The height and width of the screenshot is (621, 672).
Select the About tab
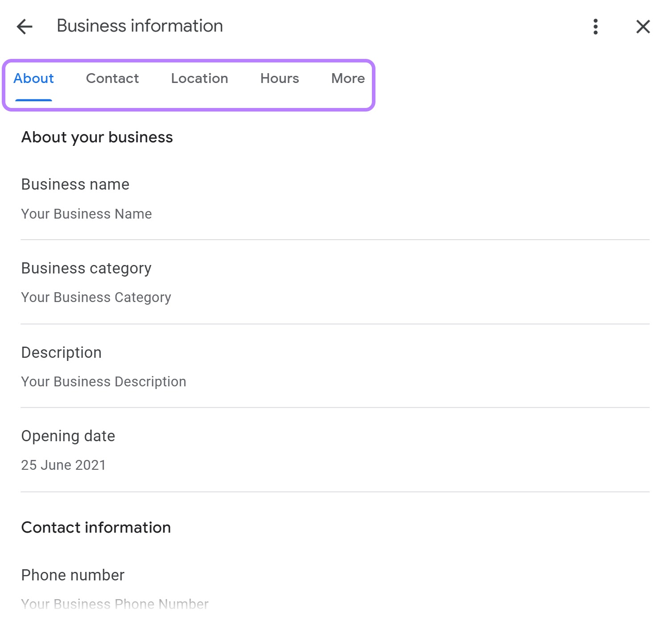33,79
